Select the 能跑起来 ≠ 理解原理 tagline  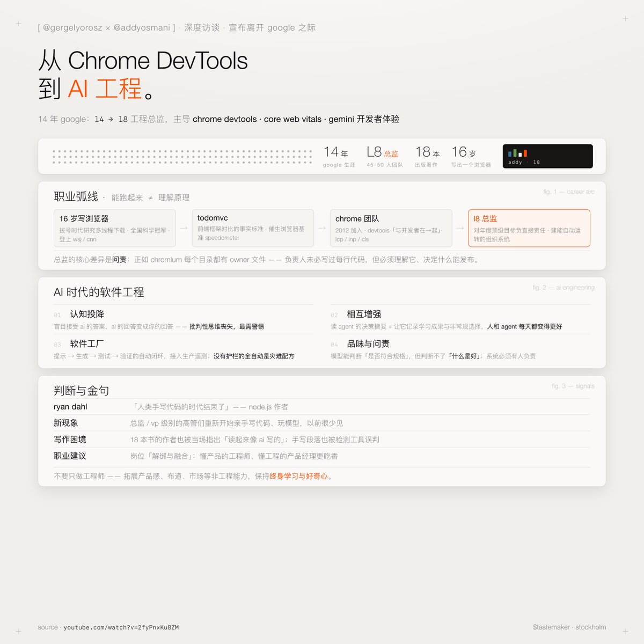[x=150, y=197]
